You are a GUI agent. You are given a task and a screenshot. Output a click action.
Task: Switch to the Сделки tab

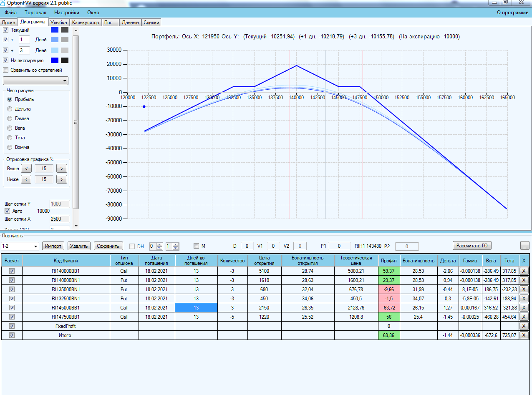[151, 23]
